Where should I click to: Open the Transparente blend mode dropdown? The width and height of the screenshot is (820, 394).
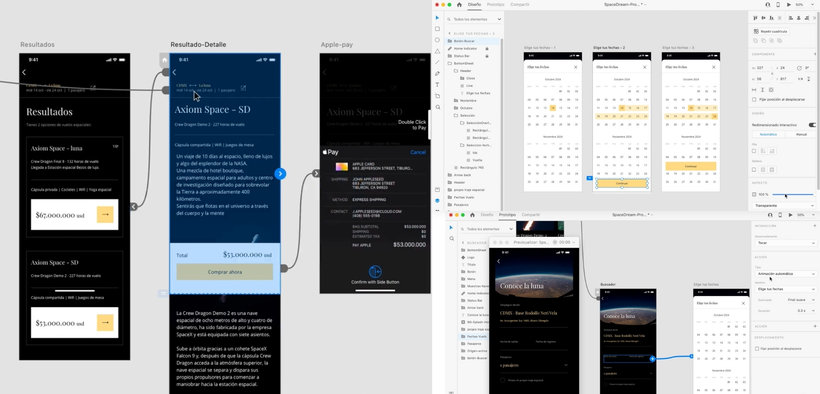click(x=784, y=206)
